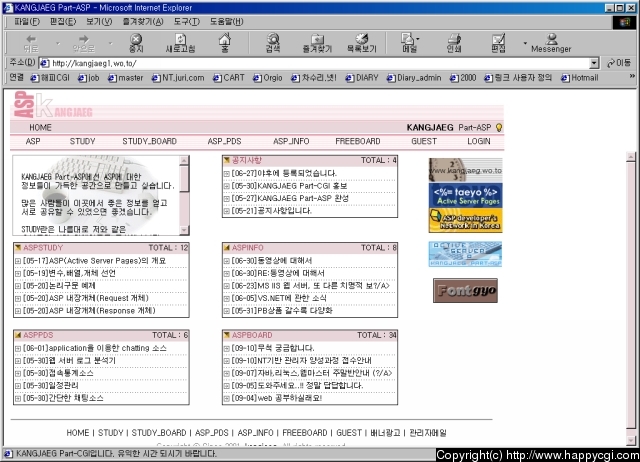Image resolution: width=640 pixels, height=462 pixels.
Task: Open the Search (검색) toolbar icon
Action: (273, 43)
